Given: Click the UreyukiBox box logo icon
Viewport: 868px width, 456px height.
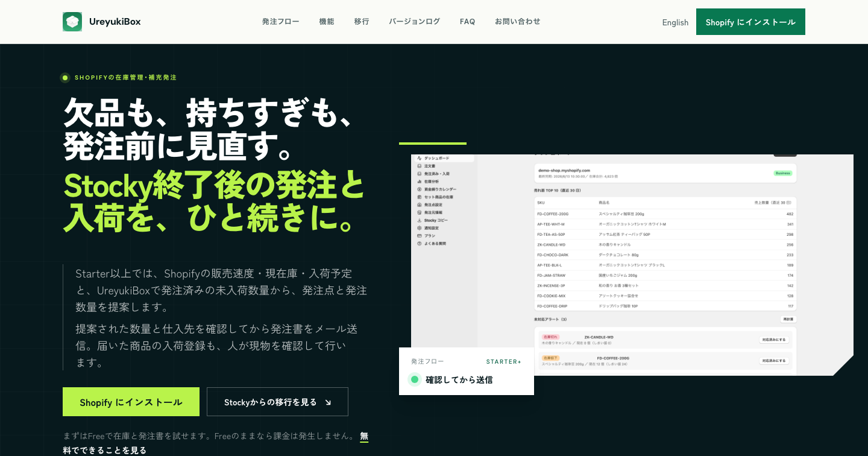Looking at the screenshot, I should (x=72, y=22).
